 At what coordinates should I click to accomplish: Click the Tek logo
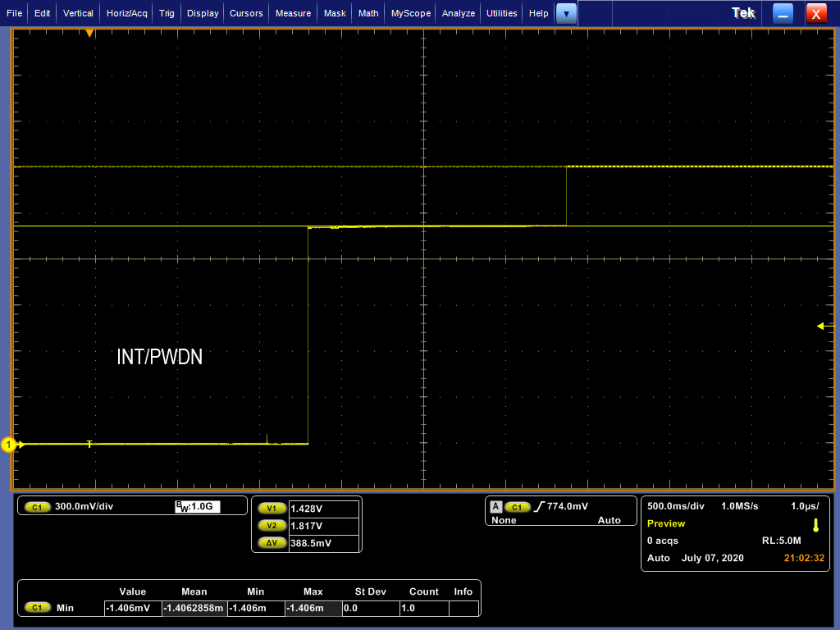743,13
